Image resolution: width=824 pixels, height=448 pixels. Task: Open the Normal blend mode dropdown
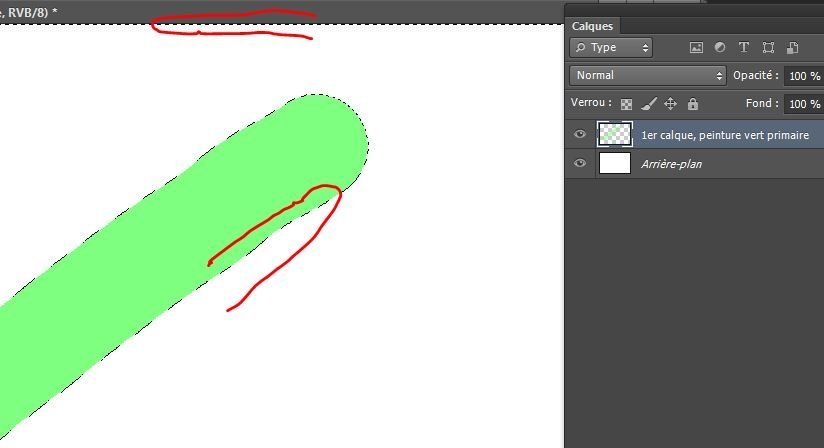(648, 75)
